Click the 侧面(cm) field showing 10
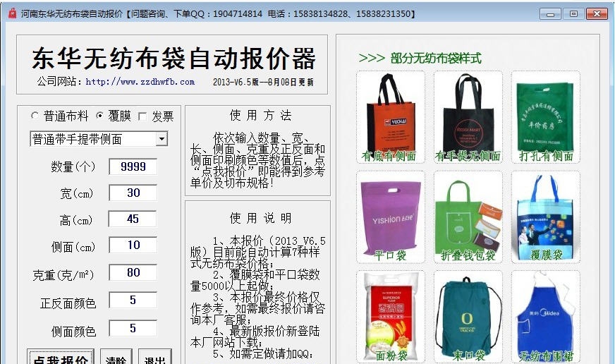 (x=133, y=245)
